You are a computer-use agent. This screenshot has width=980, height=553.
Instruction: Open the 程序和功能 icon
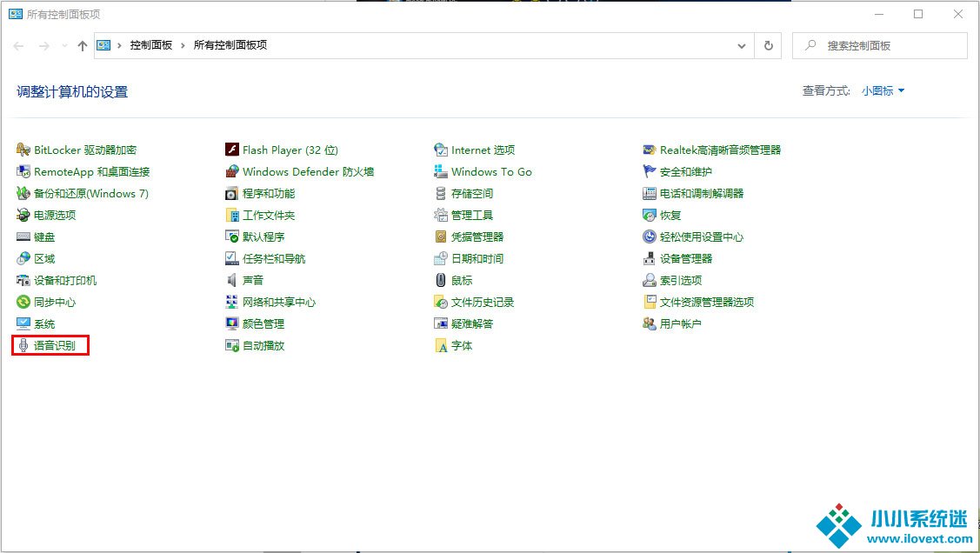[x=232, y=194]
